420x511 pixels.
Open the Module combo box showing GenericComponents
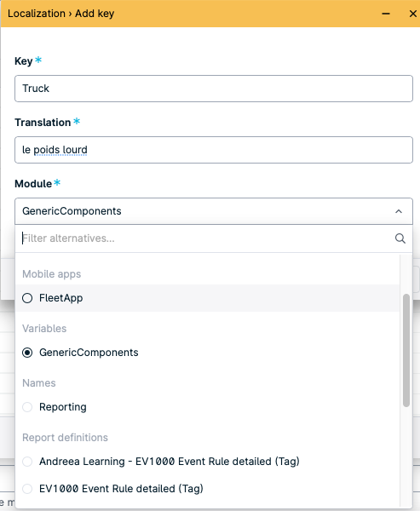(214, 211)
